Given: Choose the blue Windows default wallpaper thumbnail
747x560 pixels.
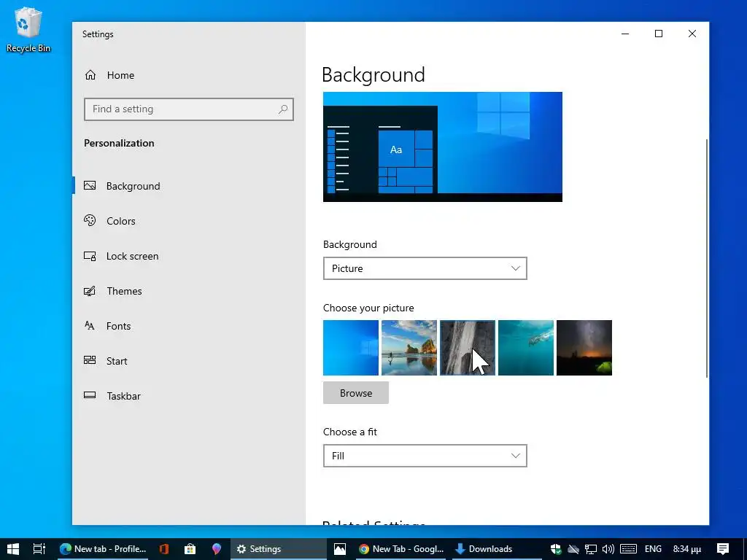Looking at the screenshot, I should pos(351,348).
